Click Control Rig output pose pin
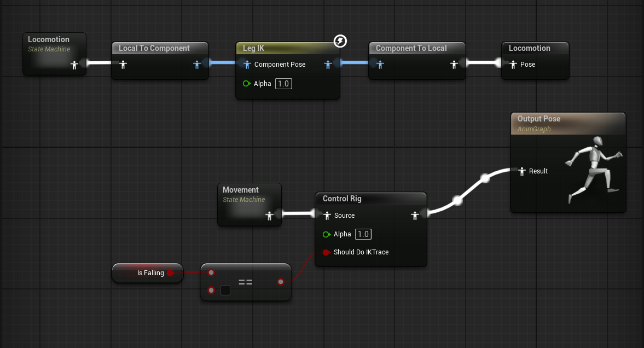644x348 pixels. point(415,215)
